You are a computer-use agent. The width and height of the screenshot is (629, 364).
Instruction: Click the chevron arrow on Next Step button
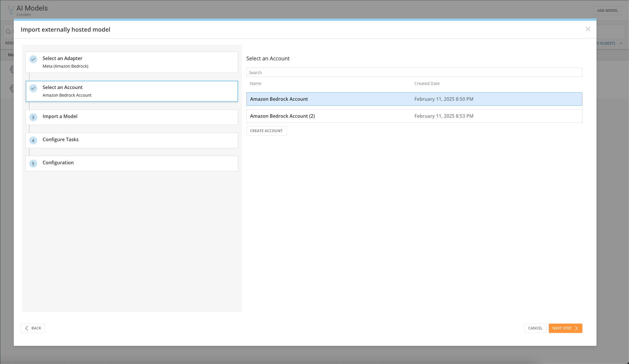pos(576,328)
